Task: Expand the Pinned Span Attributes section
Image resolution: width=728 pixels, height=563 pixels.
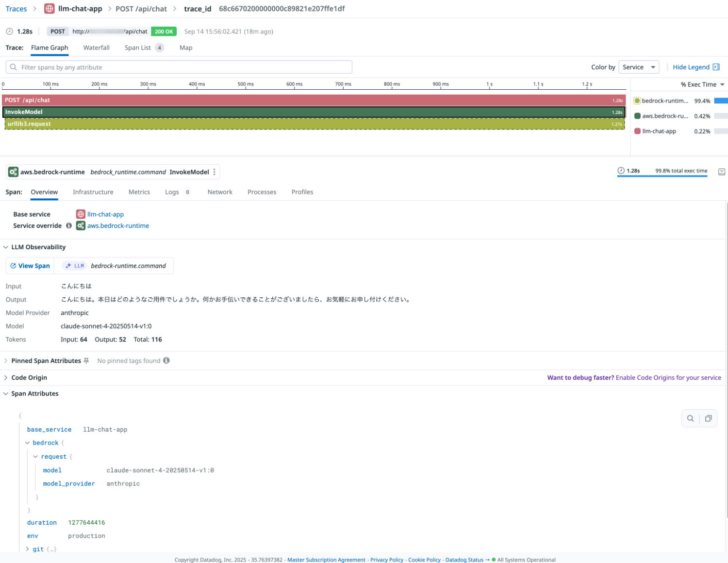Action: point(6,361)
